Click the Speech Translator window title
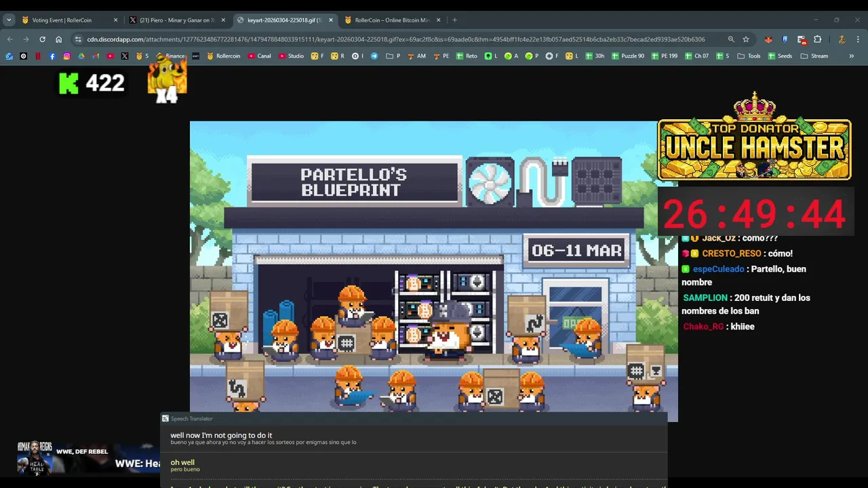The width and height of the screenshot is (868, 488). [x=191, y=419]
